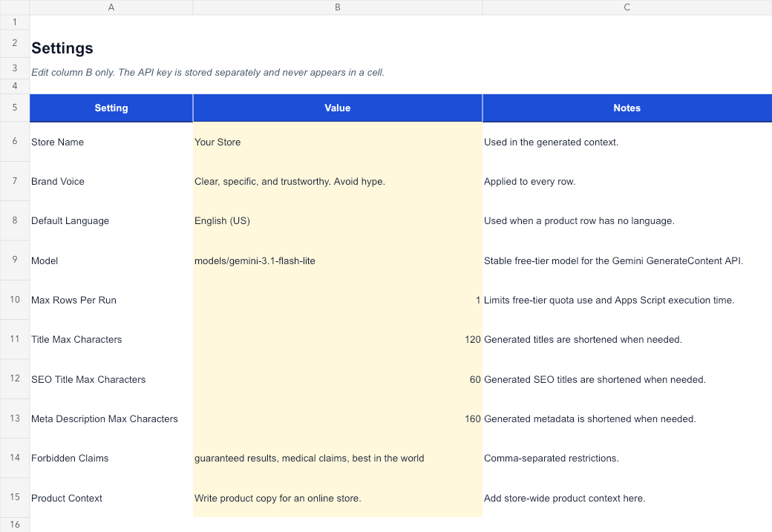The image size is (772, 532).
Task: Click 'Used in the generated context.' note
Action: 551,142
